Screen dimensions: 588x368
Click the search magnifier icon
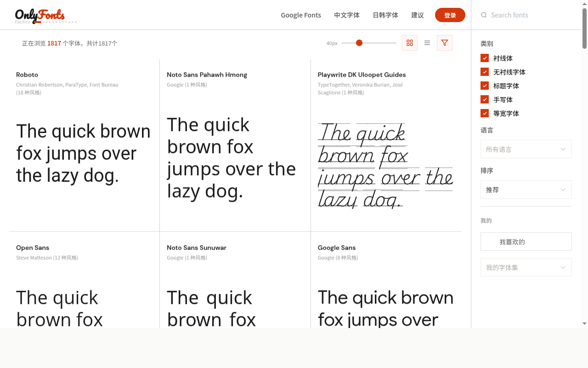(484, 15)
